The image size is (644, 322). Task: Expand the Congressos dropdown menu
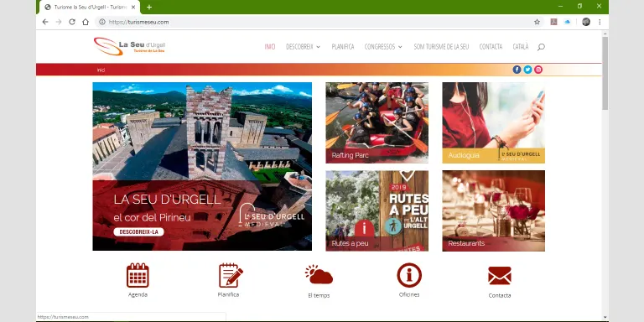click(383, 47)
